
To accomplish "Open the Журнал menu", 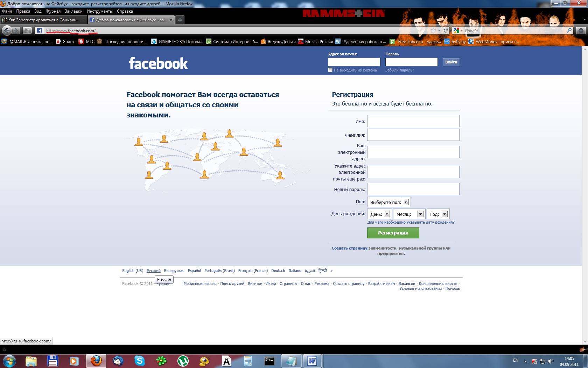I will (53, 11).
